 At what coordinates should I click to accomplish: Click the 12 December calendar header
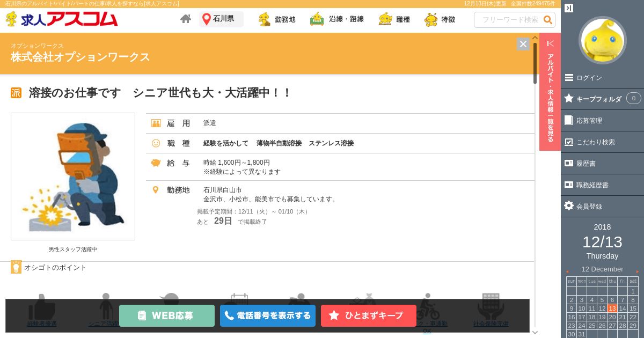(x=602, y=269)
